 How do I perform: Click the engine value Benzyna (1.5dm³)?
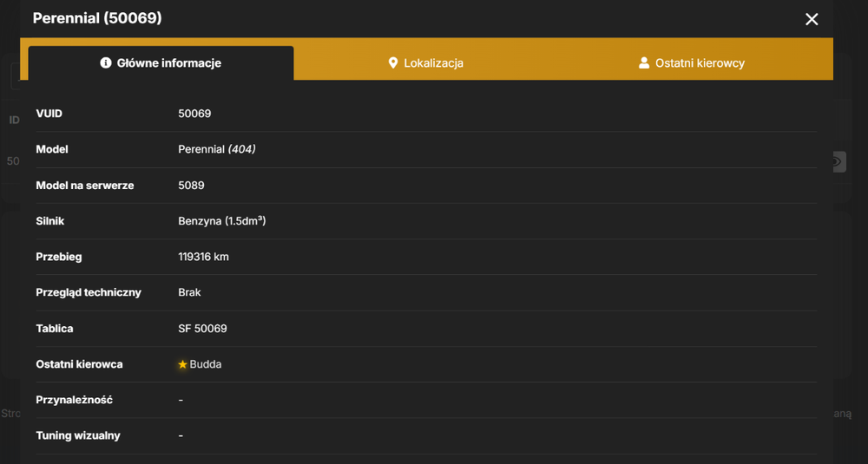tap(222, 221)
